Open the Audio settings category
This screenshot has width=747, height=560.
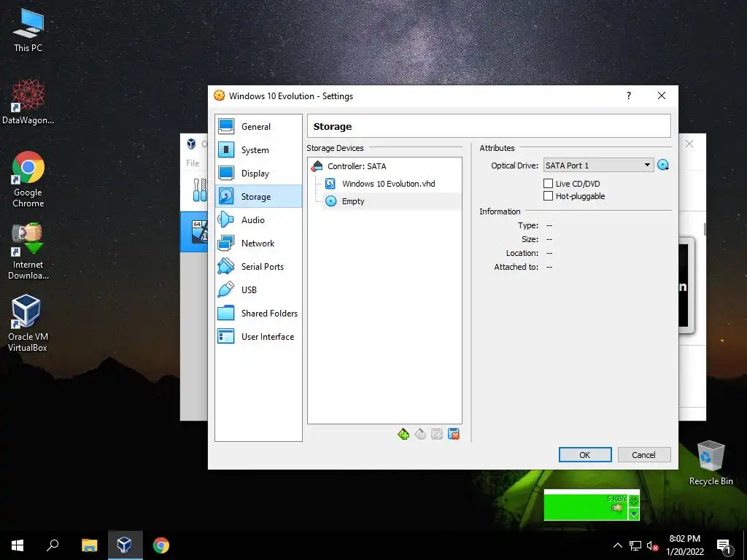coord(258,220)
